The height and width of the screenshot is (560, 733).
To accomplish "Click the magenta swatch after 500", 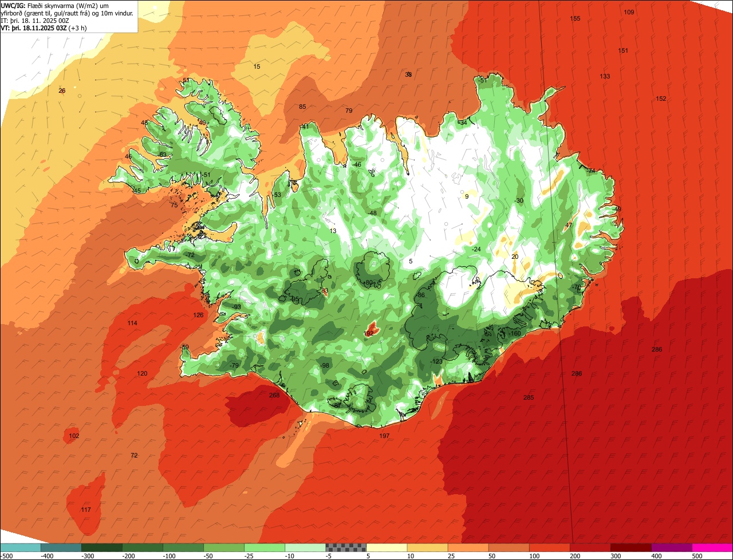I will 712,547.
